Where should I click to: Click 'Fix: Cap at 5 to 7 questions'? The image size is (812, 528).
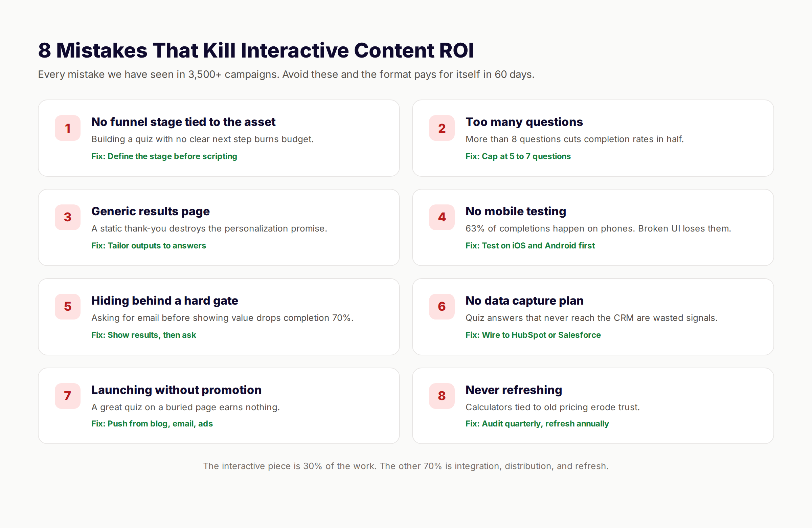(x=518, y=156)
